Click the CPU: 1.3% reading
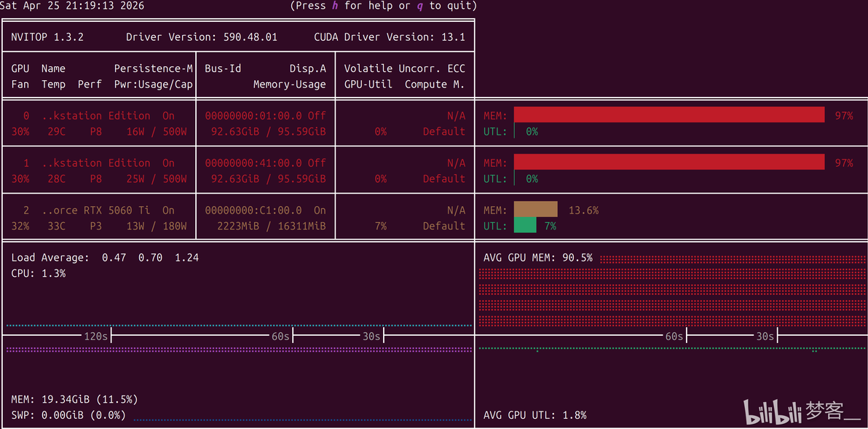This screenshot has width=868, height=429. point(38,273)
